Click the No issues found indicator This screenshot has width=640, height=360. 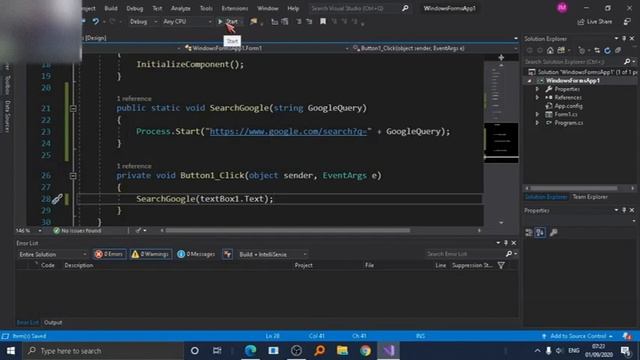coord(77,231)
